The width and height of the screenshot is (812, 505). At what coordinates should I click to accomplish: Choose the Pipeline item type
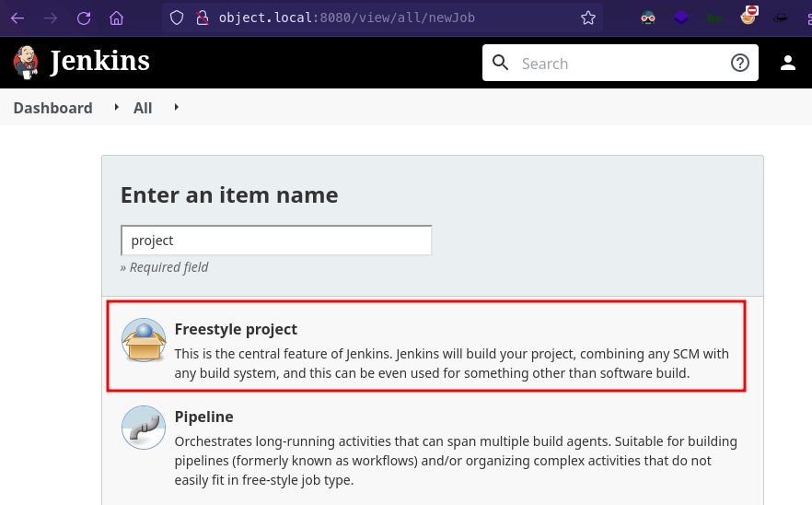tap(204, 417)
